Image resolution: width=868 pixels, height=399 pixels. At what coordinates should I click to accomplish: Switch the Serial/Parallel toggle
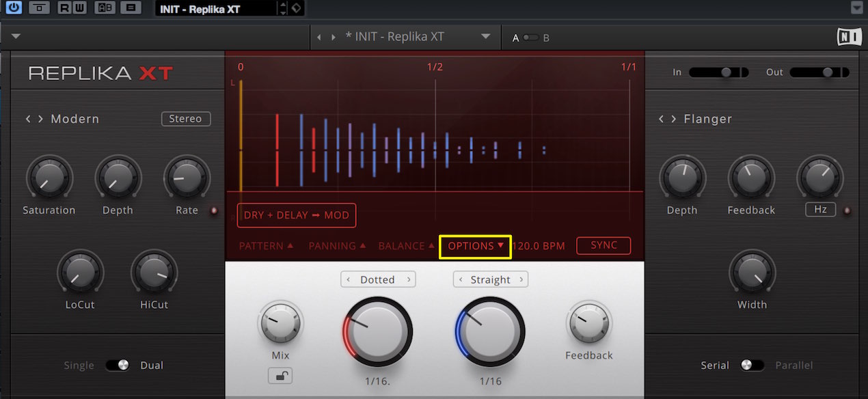pos(752,366)
